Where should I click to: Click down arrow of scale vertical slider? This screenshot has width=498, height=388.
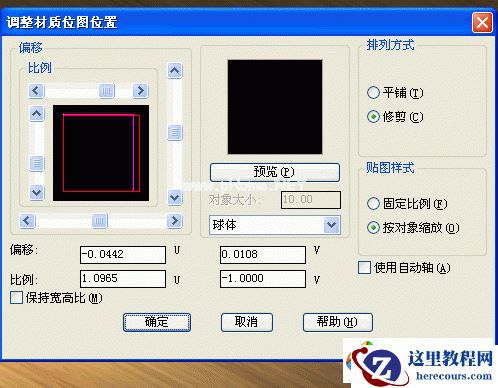click(37, 192)
